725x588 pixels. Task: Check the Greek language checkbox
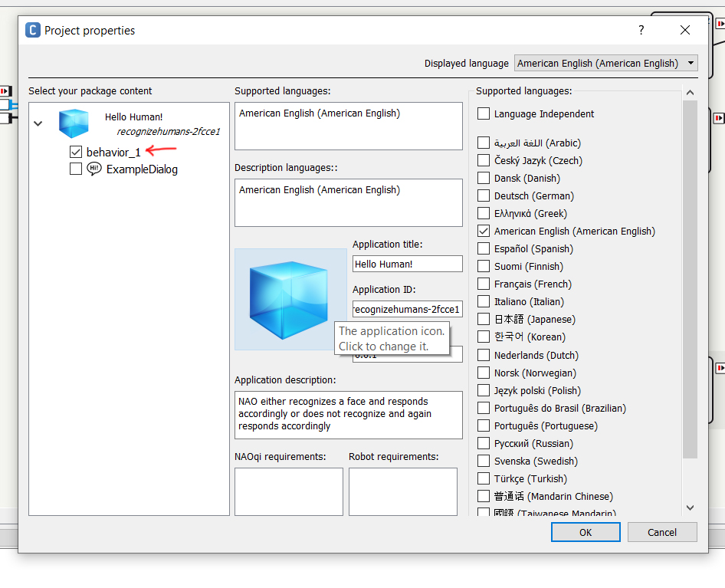click(x=483, y=213)
